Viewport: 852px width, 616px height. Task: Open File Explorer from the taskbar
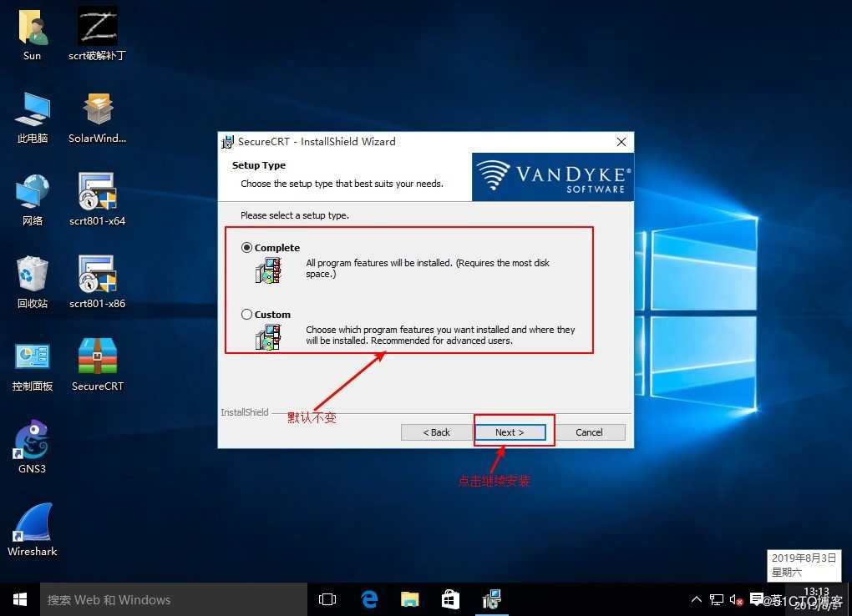tap(409, 599)
